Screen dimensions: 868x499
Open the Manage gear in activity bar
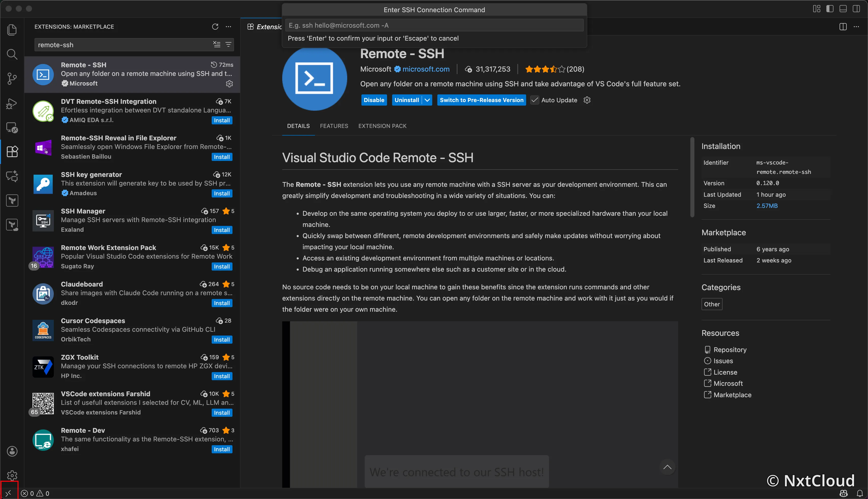pyautogui.click(x=12, y=475)
